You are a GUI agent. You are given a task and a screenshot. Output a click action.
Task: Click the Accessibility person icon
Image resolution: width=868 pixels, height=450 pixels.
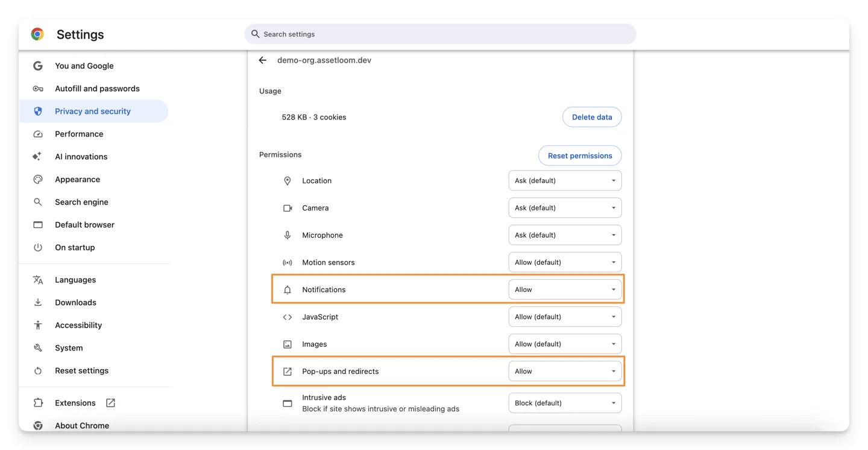pyautogui.click(x=38, y=325)
